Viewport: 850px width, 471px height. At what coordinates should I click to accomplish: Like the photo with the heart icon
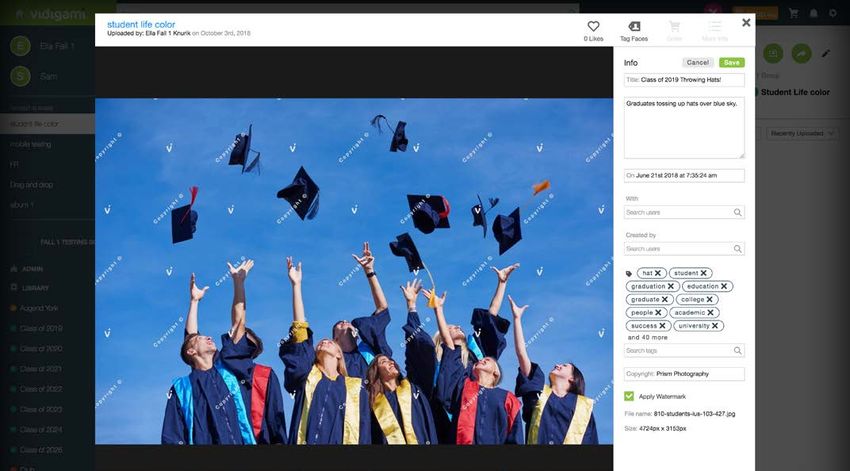click(x=593, y=27)
